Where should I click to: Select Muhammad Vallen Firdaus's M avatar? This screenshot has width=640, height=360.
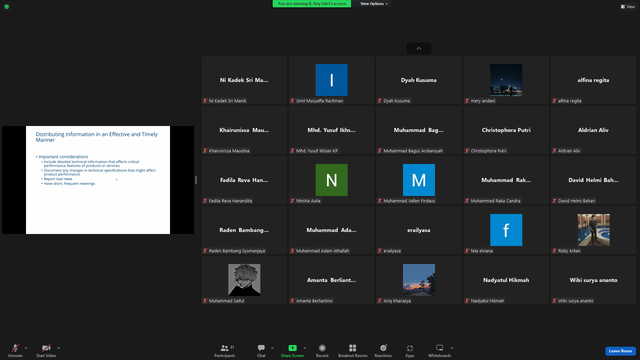[419, 180]
